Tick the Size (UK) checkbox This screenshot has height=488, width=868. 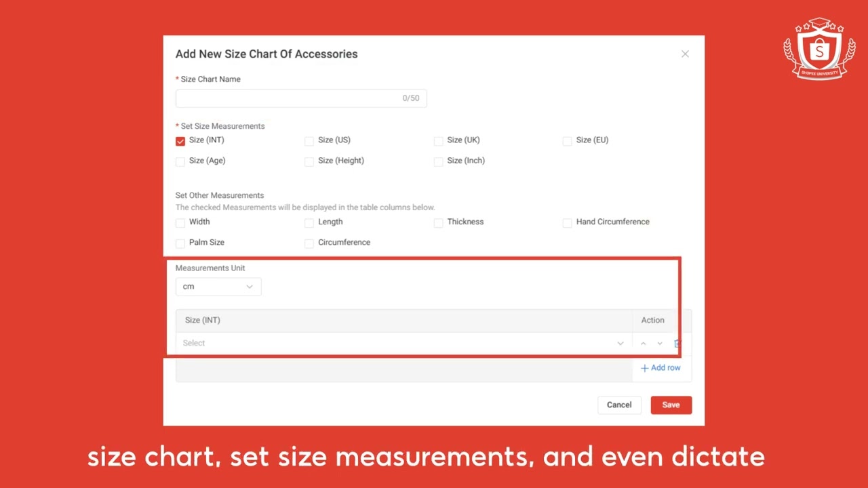438,141
